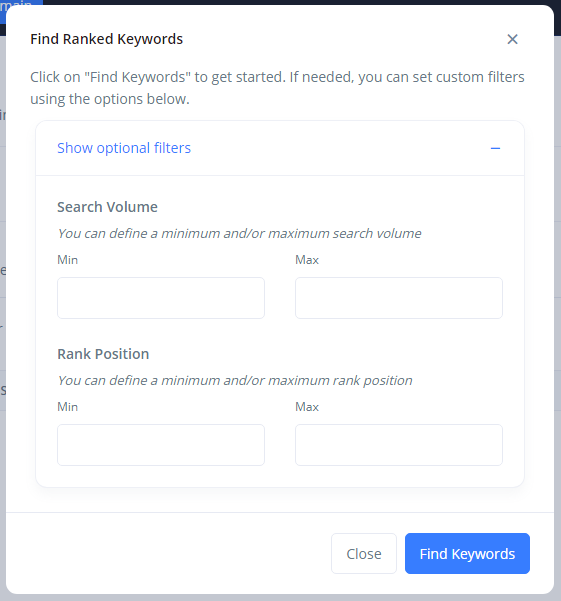Click the Min label under Search Volume
Viewport: 561px width, 601px height.
tap(67, 260)
